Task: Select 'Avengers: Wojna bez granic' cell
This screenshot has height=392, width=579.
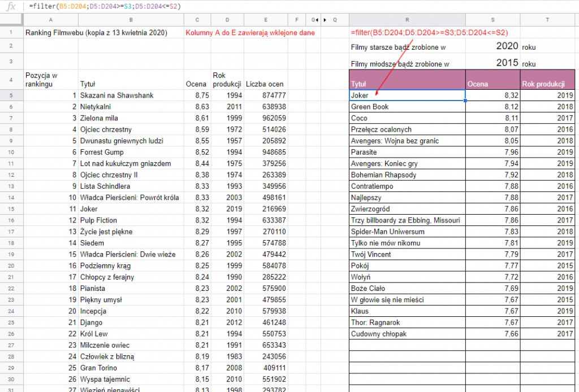Action: tap(407, 141)
